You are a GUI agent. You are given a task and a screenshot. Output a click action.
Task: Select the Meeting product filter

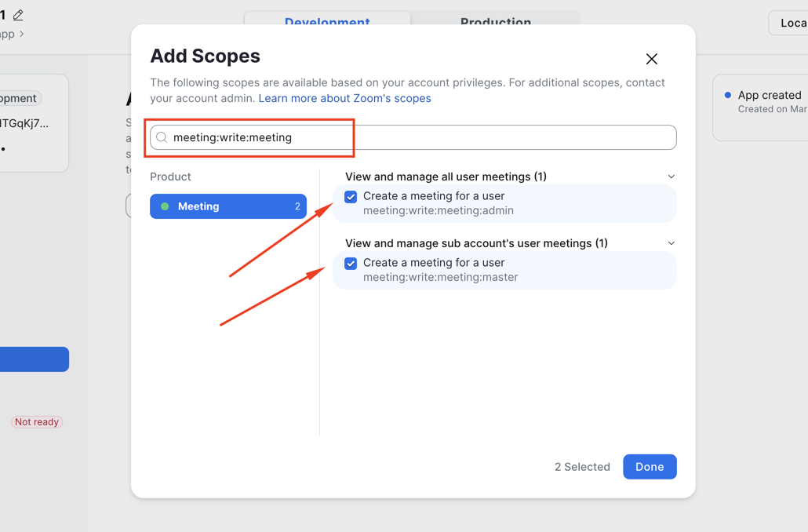coord(228,206)
